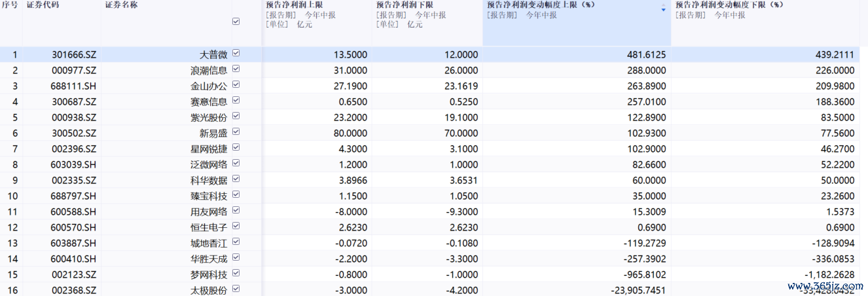Image resolution: width=868 pixels, height=296 pixels.
Task: Uncheck the 泛微网络 checkbox
Action: tap(236, 163)
